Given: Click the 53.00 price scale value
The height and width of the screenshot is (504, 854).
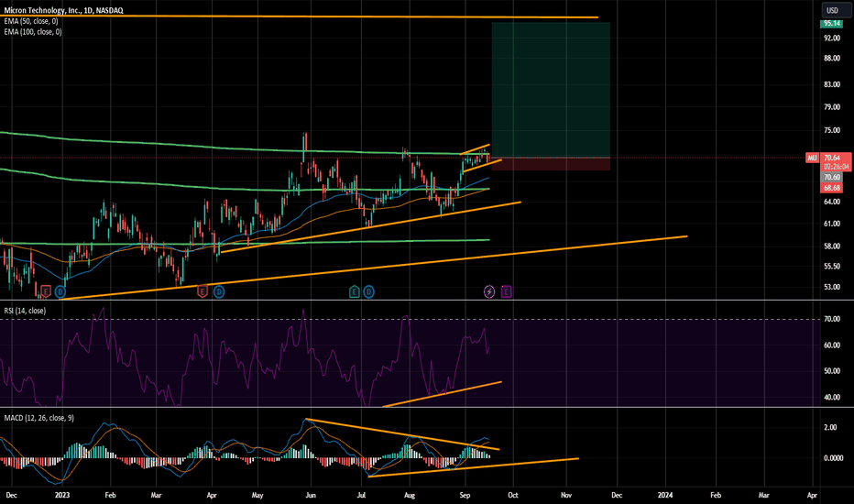Looking at the screenshot, I should [832, 287].
